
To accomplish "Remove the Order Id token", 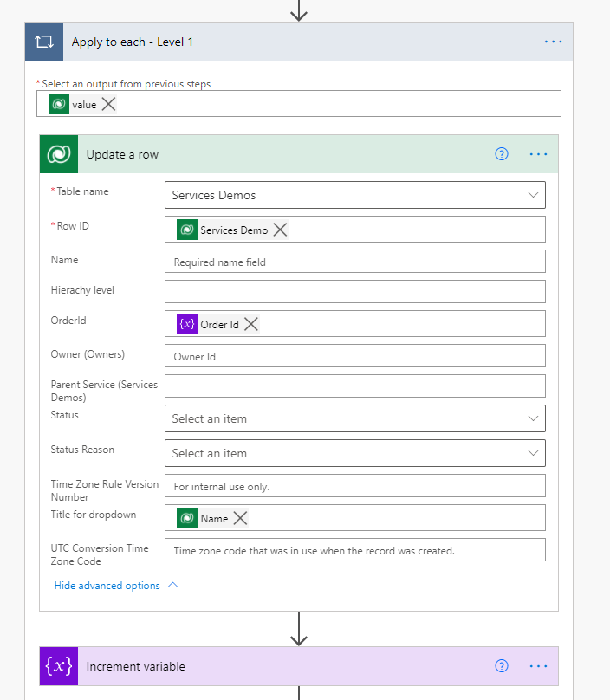I will point(251,324).
